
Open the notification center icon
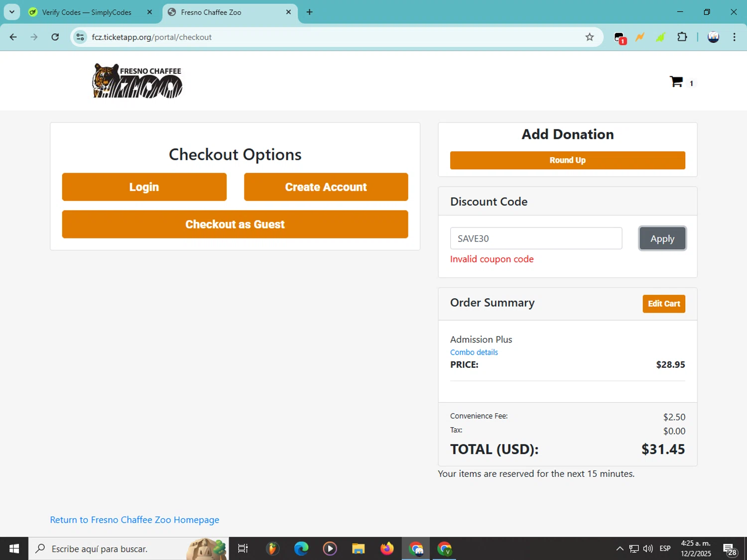pyautogui.click(x=730, y=549)
